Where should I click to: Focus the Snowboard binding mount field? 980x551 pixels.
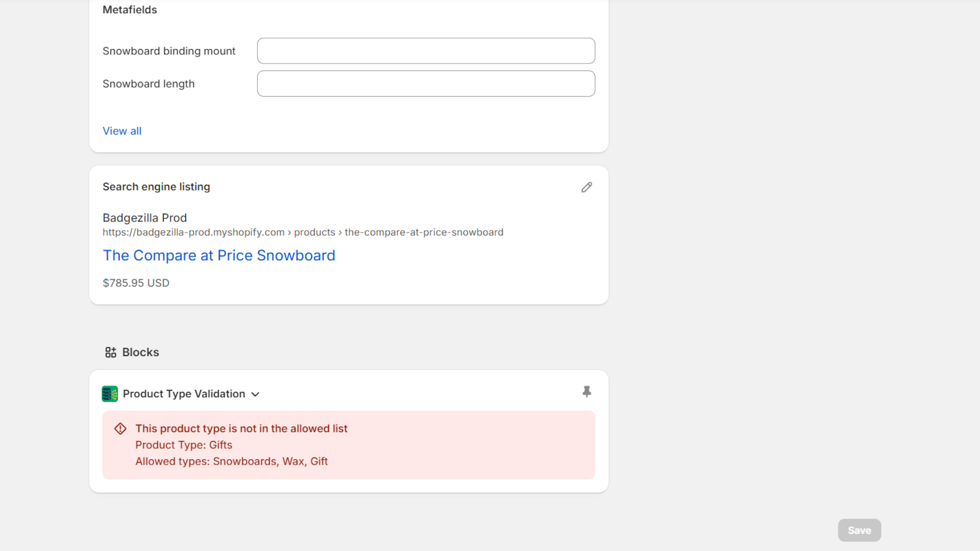pyautogui.click(x=426, y=51)
